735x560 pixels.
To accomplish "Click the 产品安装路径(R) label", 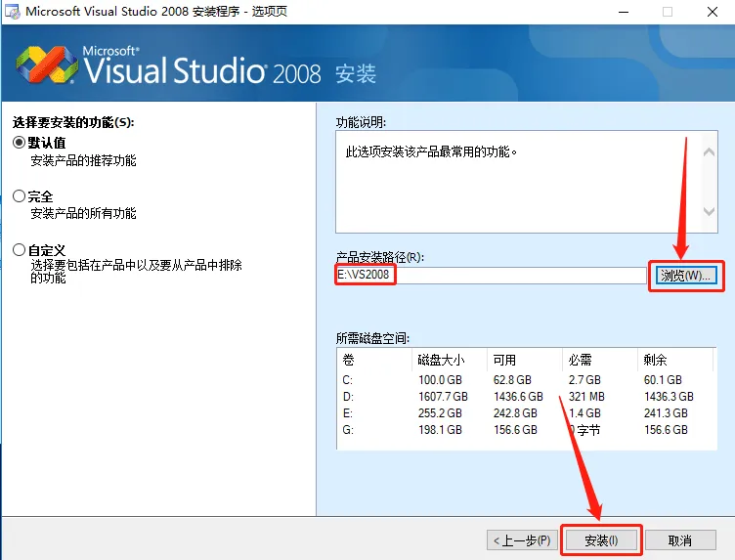I will coord(380,257).
